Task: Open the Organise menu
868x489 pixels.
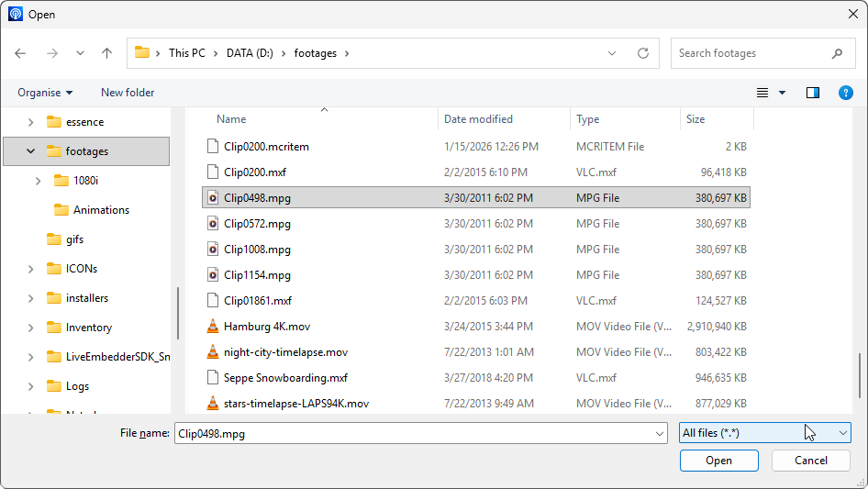Action: point(44,93)
